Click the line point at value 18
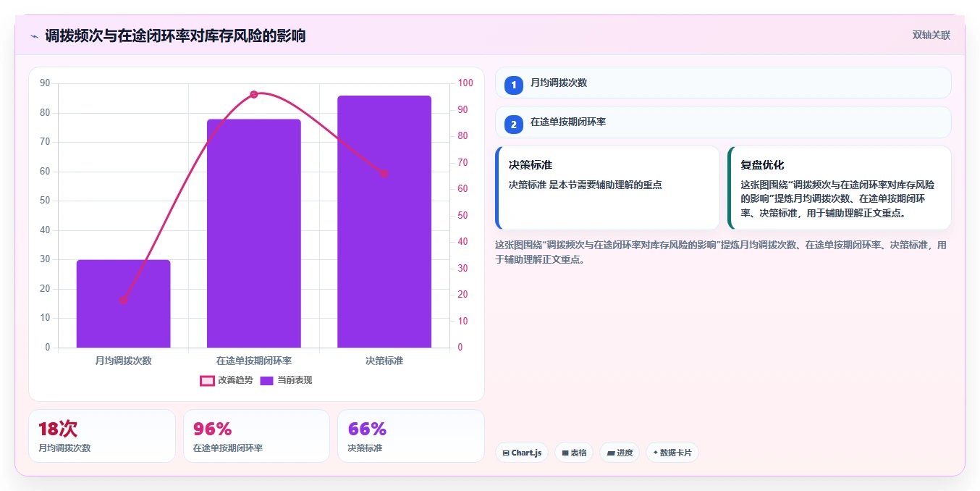 pos(123,300)
